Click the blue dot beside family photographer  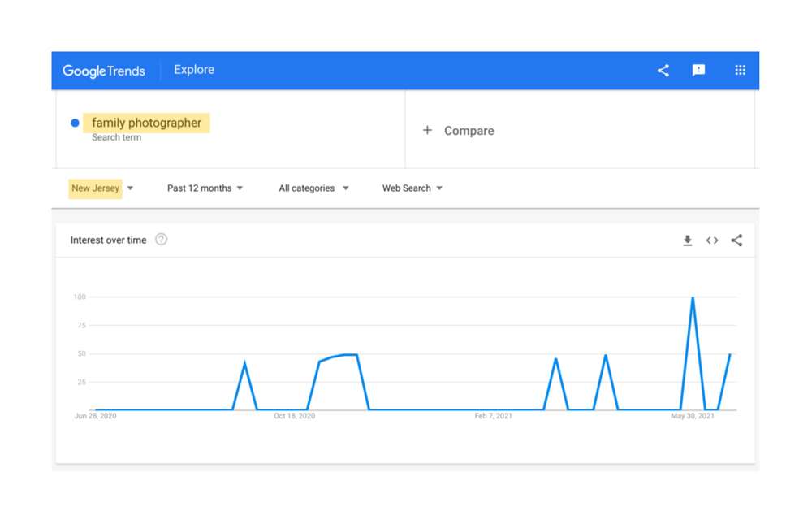coord(75,123)
